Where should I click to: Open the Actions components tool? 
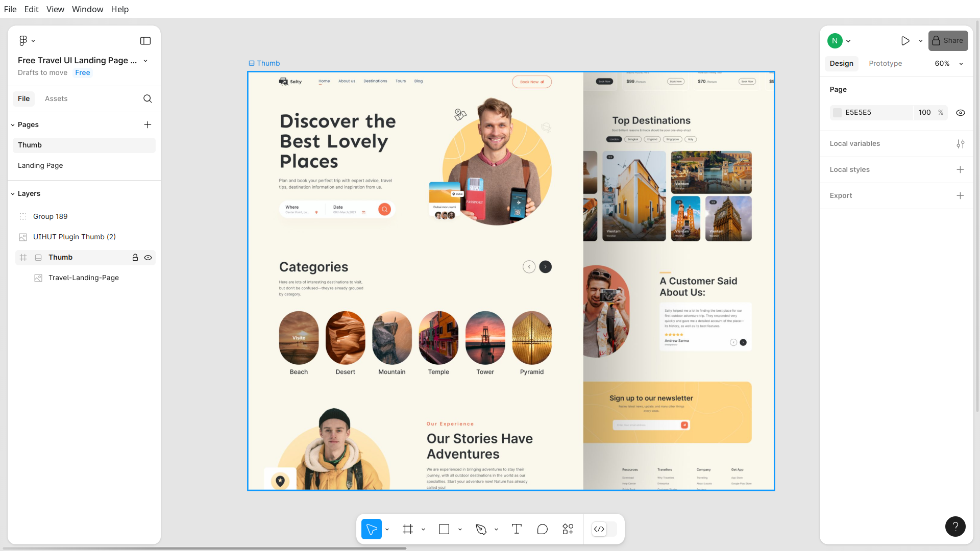[568, 529]
